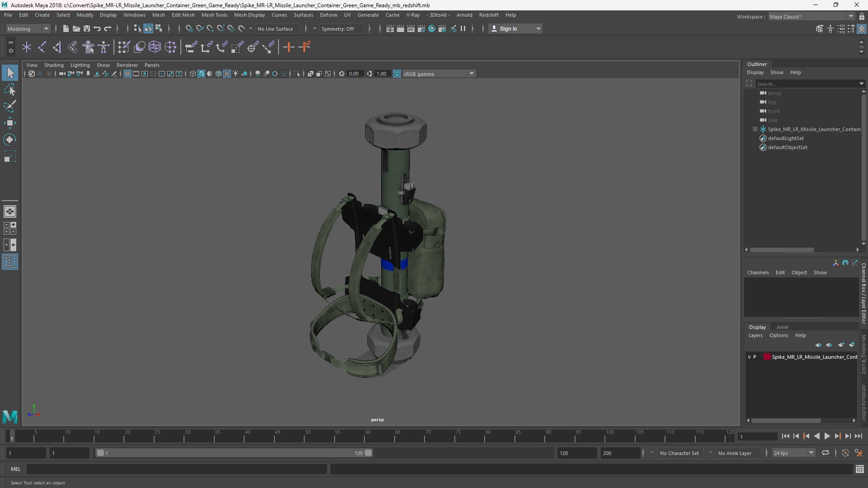868x488 pixels.
Task: Click the Render Current Frame icon
Action: (401, 28)
